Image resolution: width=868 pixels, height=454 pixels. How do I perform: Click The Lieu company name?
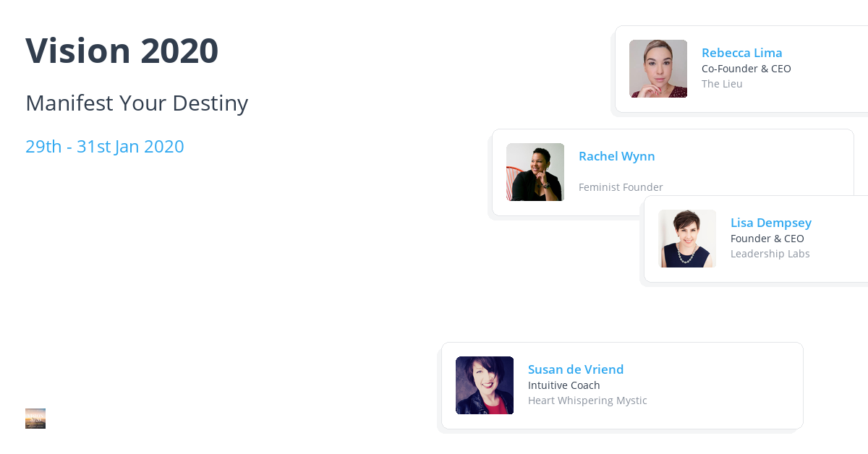coord(722,84)
